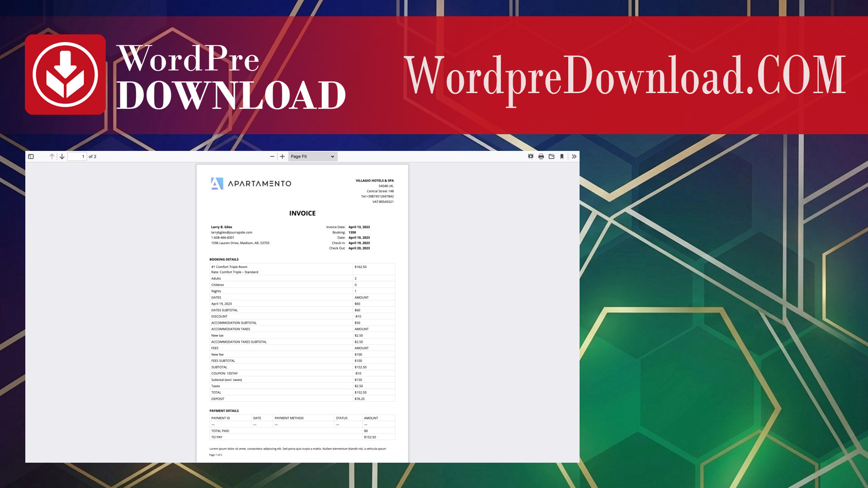Click the WordPre Download red logo icon
This screenshot has height=488, width=868.
tap(66, 75)
